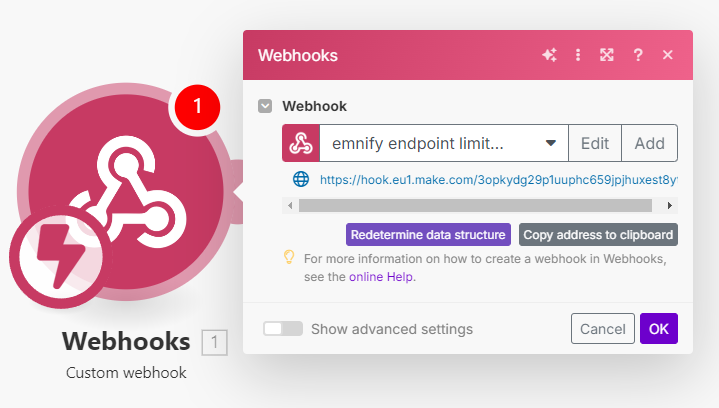Click Edit next to webhook selector
Image resolution: width=719 pixels, height=408 pixels.
click(595, 143)
